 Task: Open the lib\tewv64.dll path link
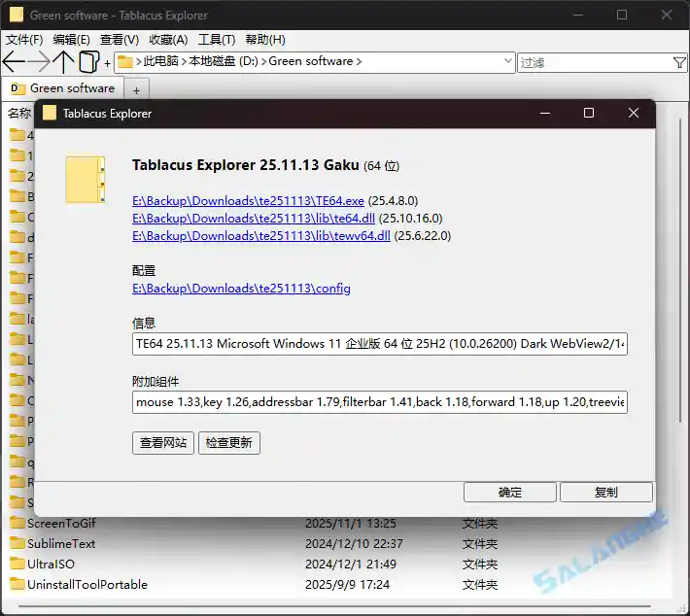tap(261, 236)
